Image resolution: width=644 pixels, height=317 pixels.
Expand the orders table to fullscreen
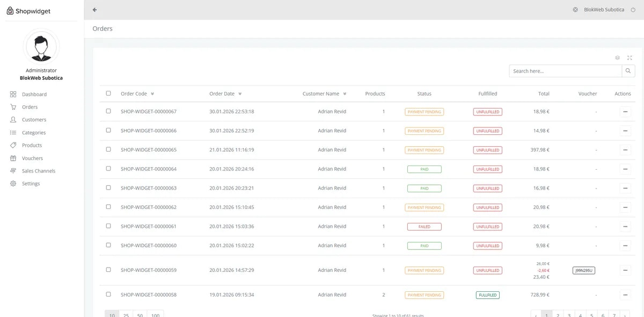[629, 57]
